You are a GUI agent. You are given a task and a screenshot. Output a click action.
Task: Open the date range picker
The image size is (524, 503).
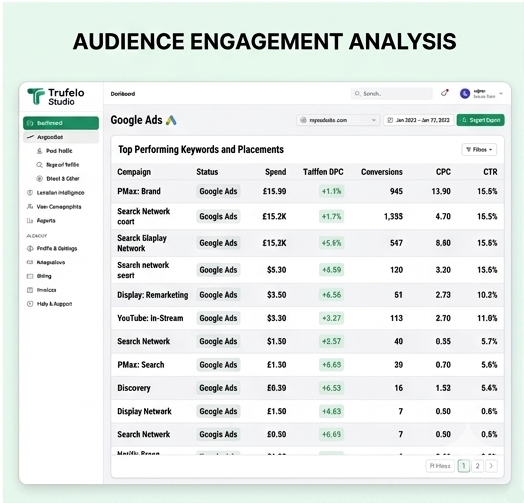click(419, 120)
